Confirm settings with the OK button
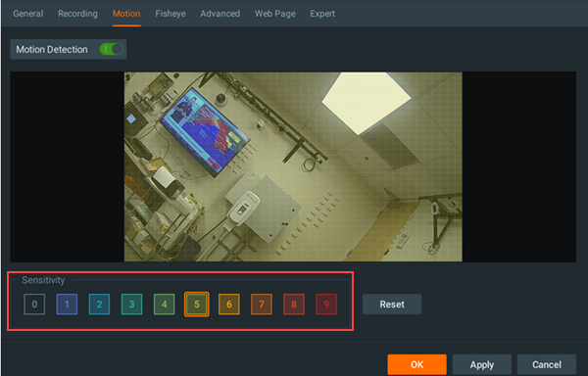This screenshot has height=376, width=588. tap(417, 364)
